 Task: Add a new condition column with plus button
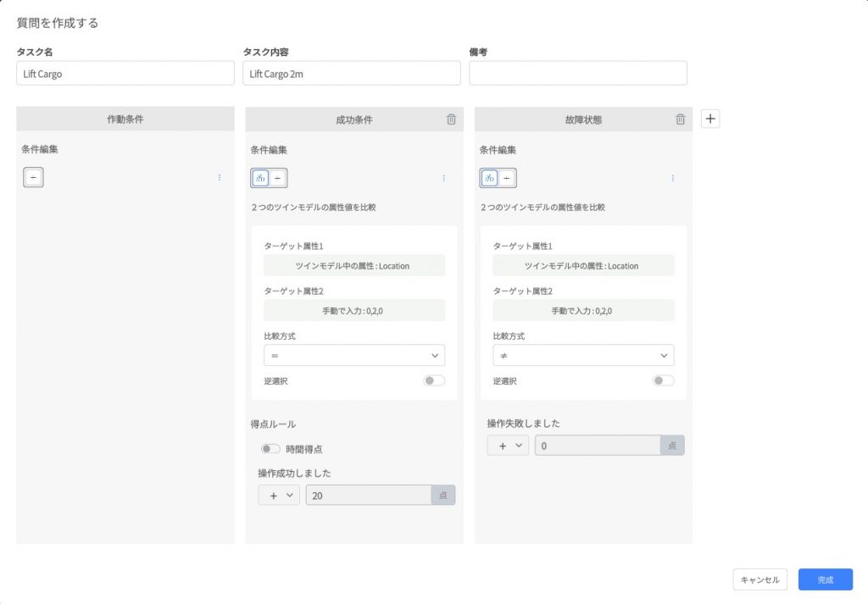tap(711, 119)
